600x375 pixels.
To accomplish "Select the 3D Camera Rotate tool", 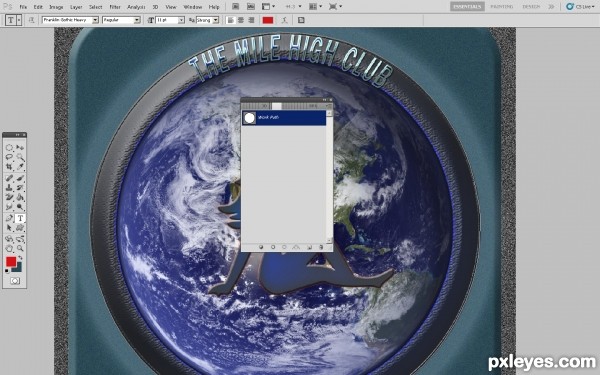I will 20,239.
